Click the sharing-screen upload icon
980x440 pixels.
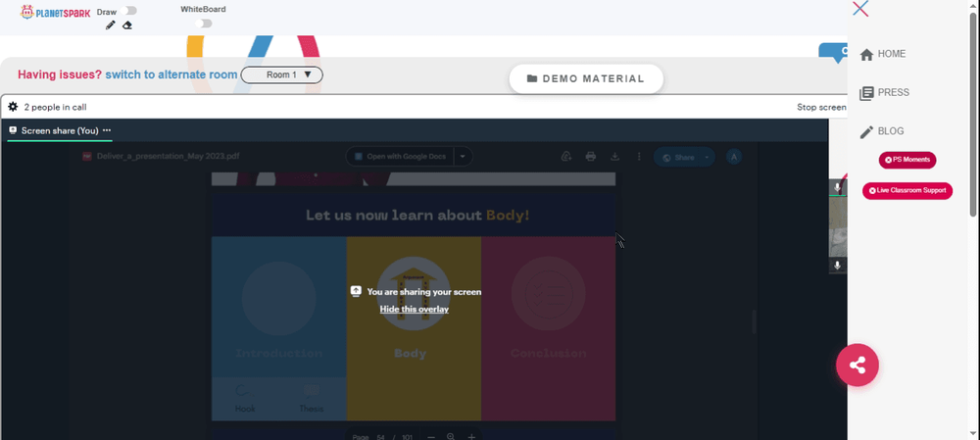(357, 291)
